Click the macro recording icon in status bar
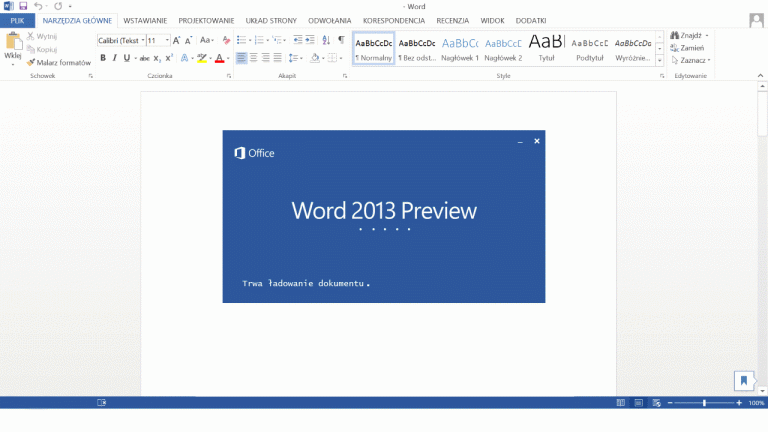The width and height of the screenshot is (768, 432). tap(101, 403)
